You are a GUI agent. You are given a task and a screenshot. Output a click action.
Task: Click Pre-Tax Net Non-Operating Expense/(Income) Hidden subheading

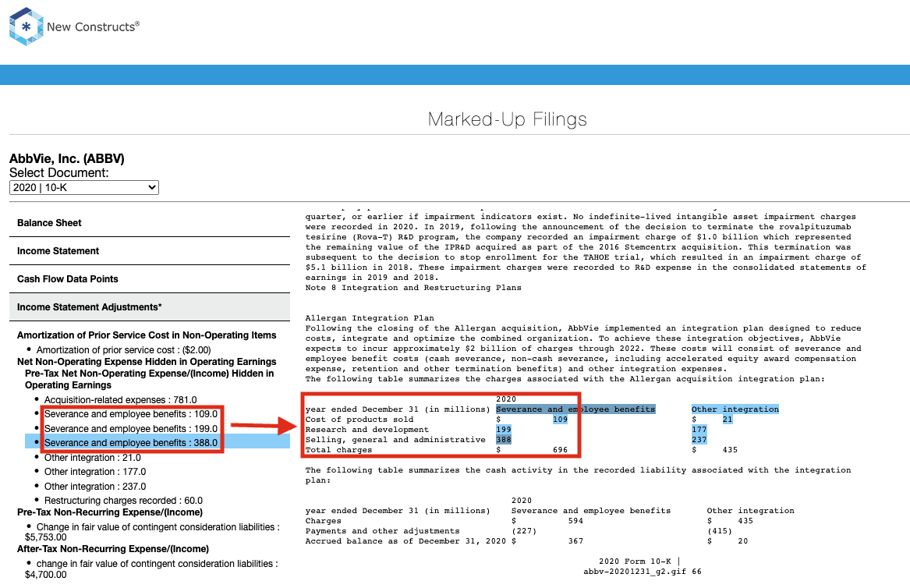149,379
